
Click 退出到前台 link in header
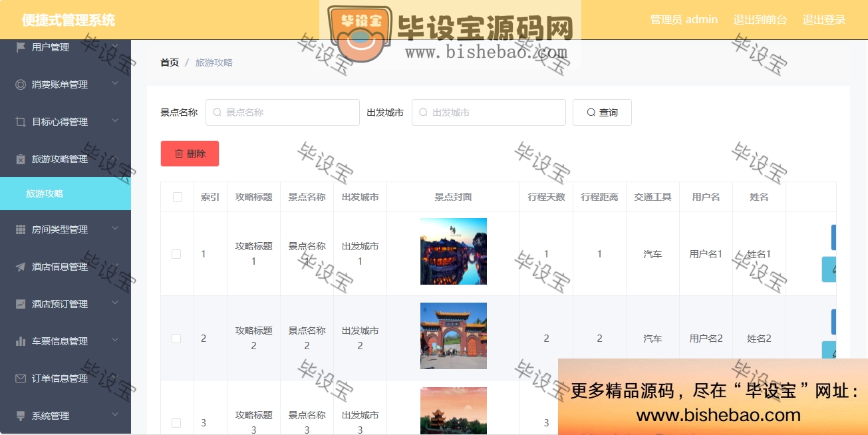tap(760, 19)
